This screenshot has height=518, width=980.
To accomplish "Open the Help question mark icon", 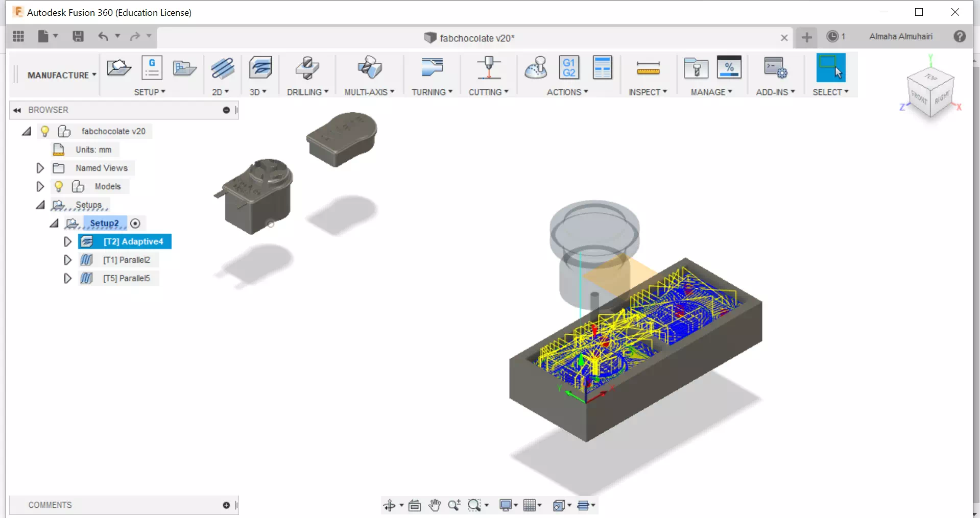I will click(x=960, y=36).
